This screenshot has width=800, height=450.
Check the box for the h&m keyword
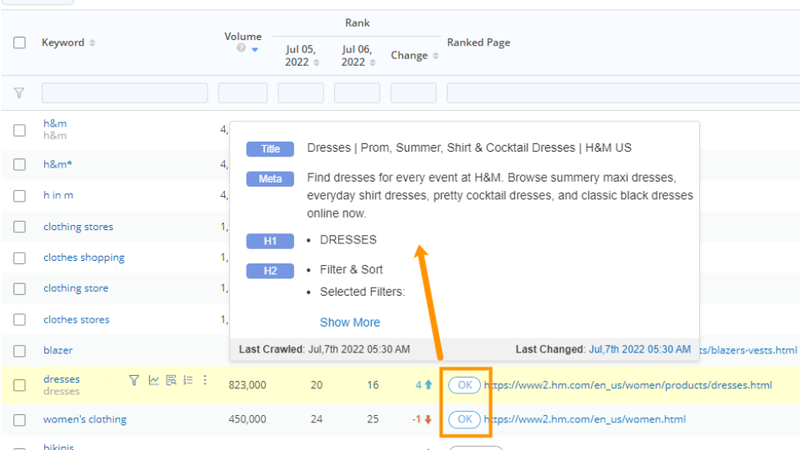click(x=19, y=131)
